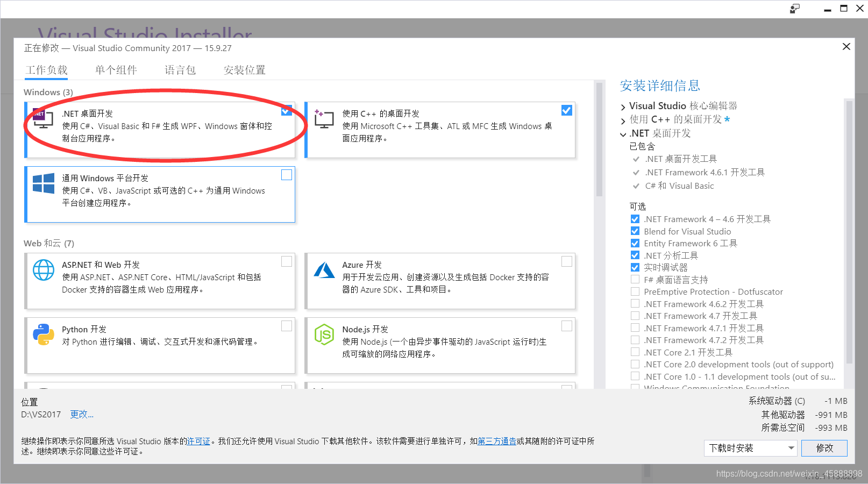Uncheck the 实时调试器 option
Viewport: 868px width, 484px height.
[x=635, y=267]
